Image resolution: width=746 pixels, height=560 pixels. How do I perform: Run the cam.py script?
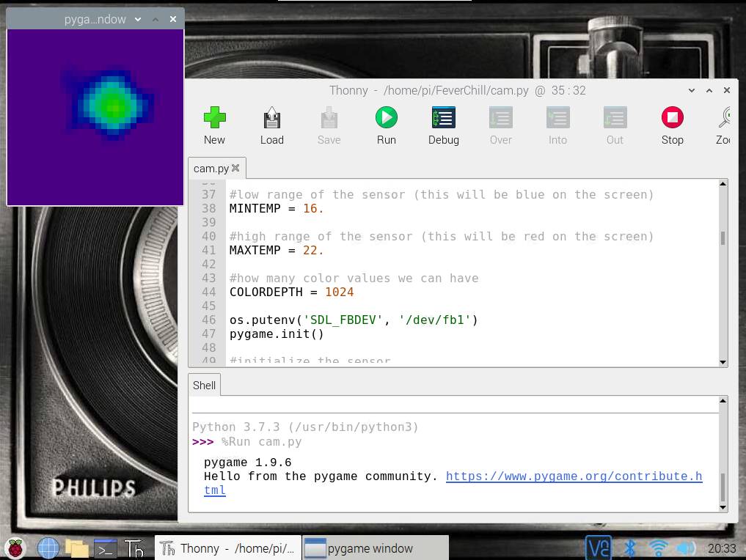tap(386, 117)
